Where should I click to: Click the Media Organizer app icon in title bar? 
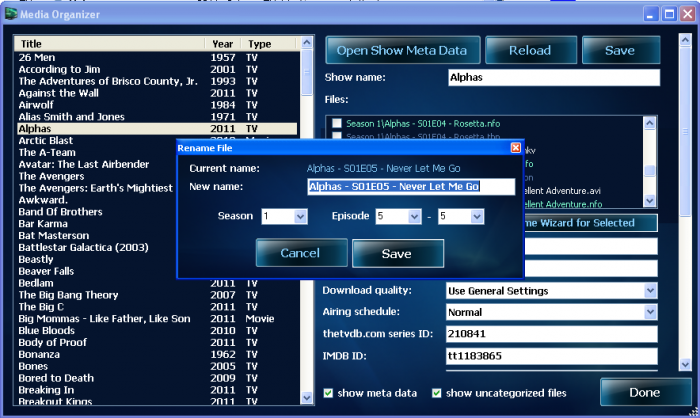click(11, 14)
